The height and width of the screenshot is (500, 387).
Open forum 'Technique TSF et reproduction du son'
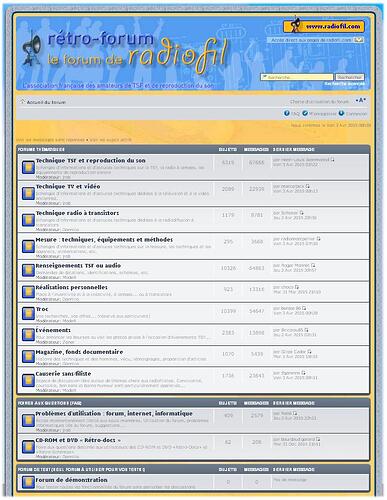pos(91,160)
